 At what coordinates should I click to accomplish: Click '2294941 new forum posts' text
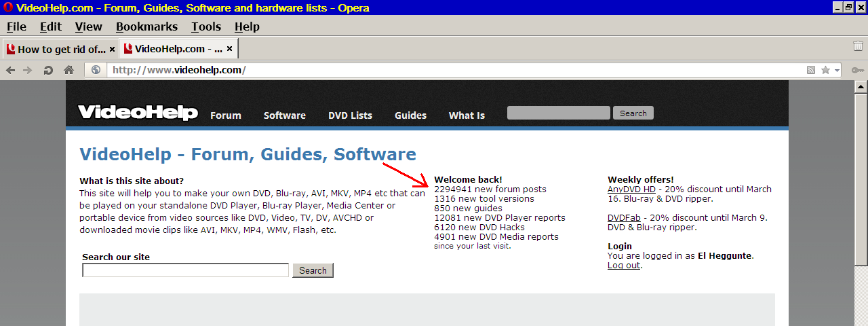tap(490, 189)
